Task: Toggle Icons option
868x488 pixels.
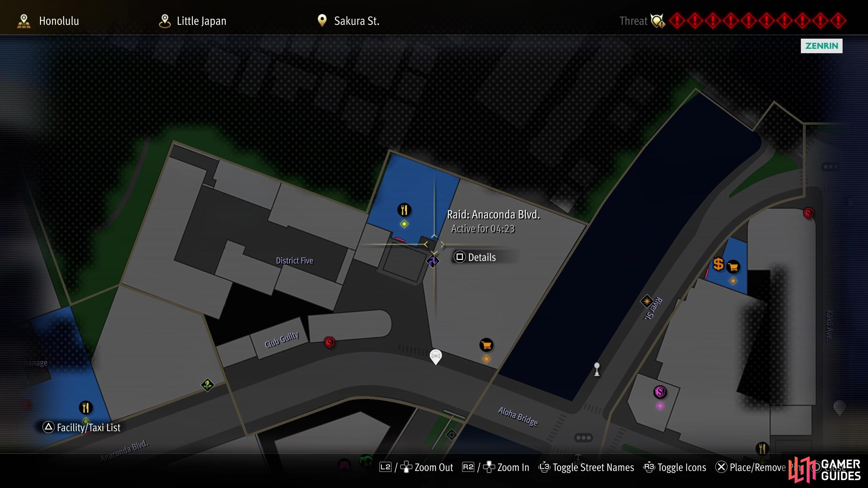Action: point(675,467)
